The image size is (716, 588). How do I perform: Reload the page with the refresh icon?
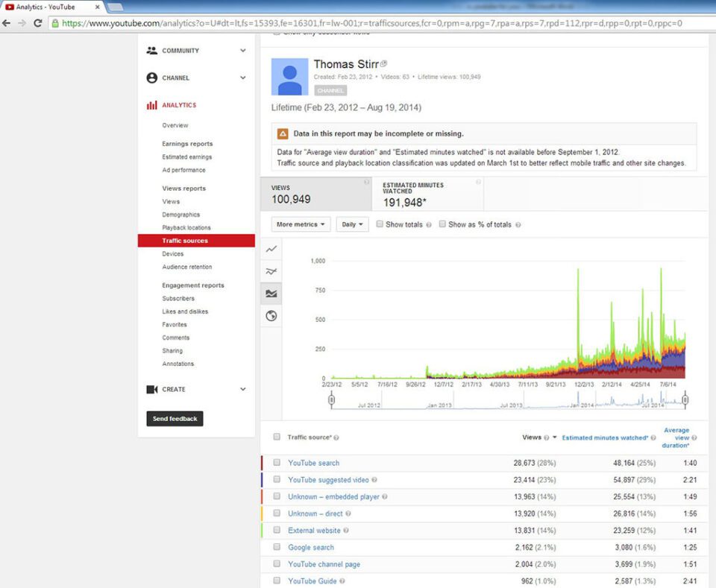point(38,23)
